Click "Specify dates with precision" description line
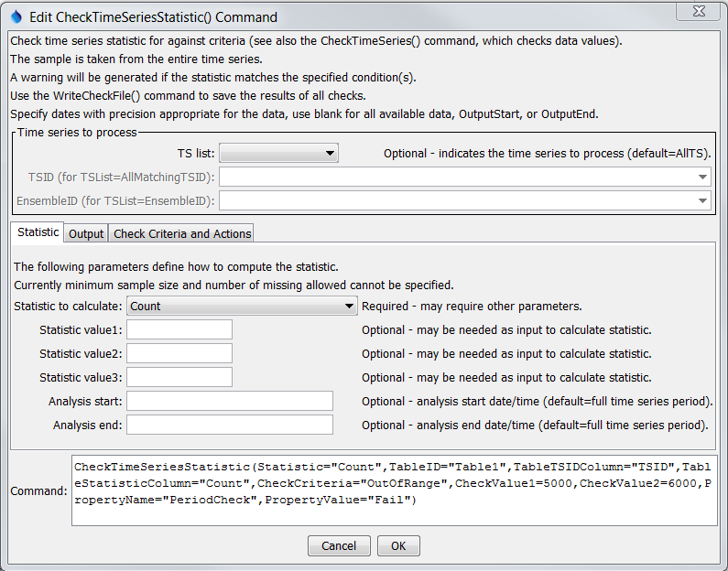The image size is (728, 571). click(305, 113)
